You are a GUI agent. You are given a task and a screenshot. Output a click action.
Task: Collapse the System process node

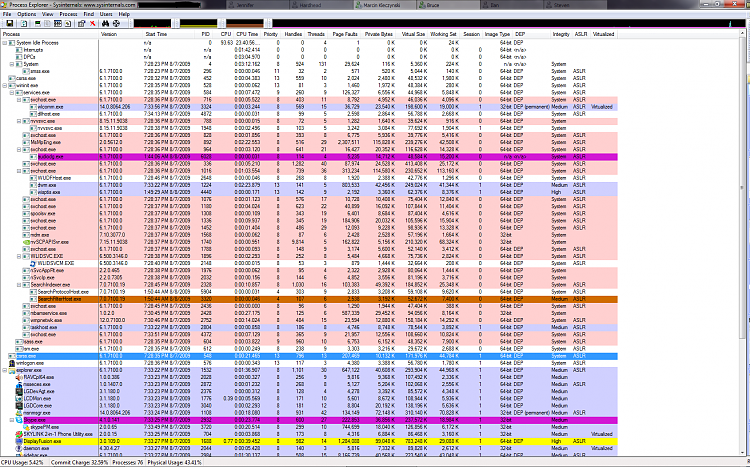[12, 64]
